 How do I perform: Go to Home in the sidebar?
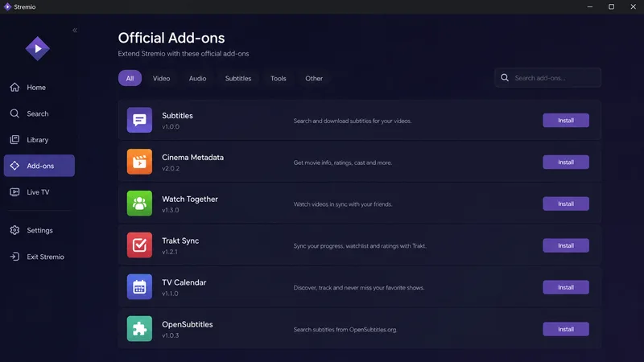36,88
